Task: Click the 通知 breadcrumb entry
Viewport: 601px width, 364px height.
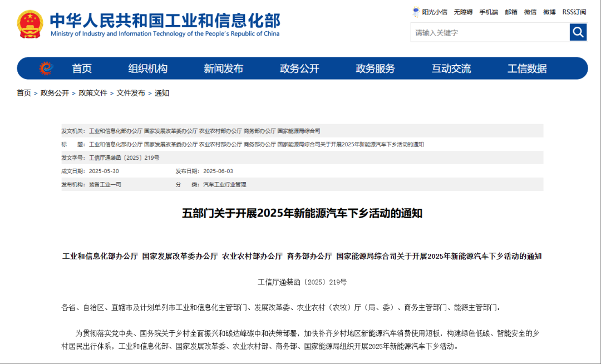Action: click(x=163, y=93)
